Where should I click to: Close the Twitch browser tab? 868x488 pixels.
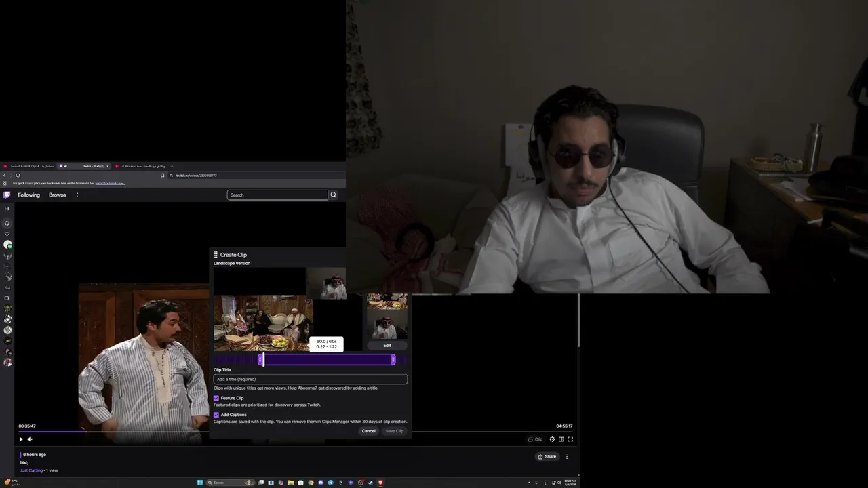[x=107, y=166]
